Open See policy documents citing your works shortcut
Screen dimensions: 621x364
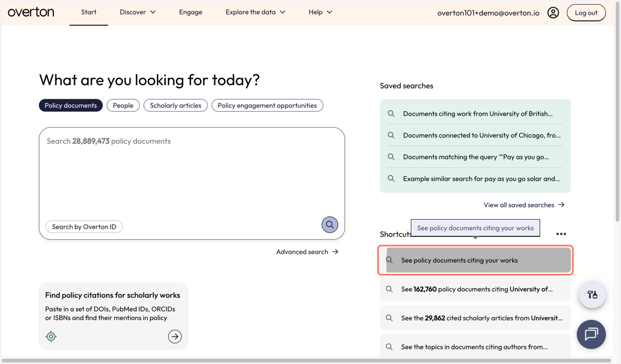(475, 260)
